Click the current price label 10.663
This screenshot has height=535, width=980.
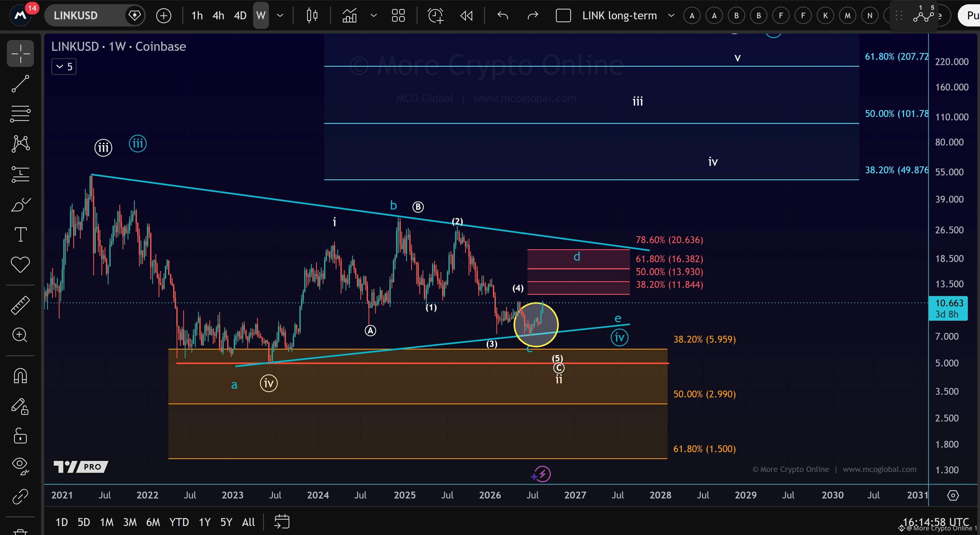pos(949,308)
